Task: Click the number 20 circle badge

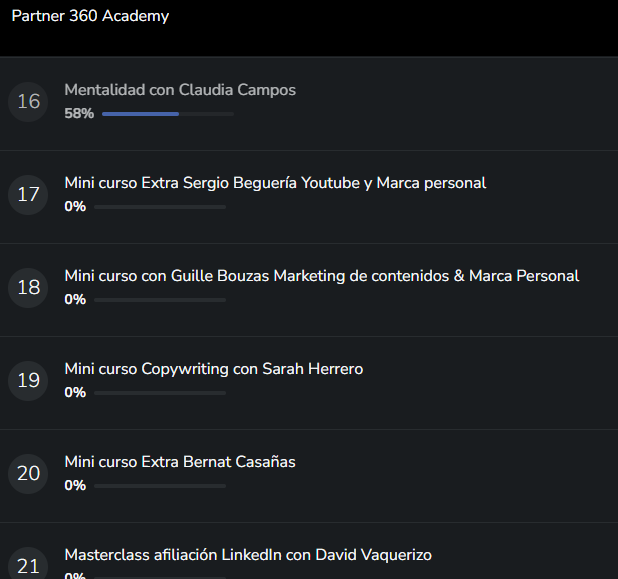Action: pos(28,474)
